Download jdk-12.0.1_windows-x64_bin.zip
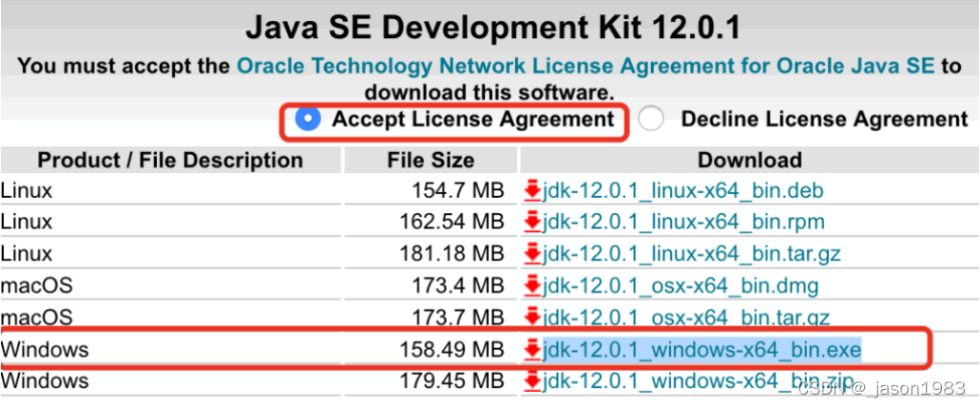980x407 pixels. tap(698, 380)
